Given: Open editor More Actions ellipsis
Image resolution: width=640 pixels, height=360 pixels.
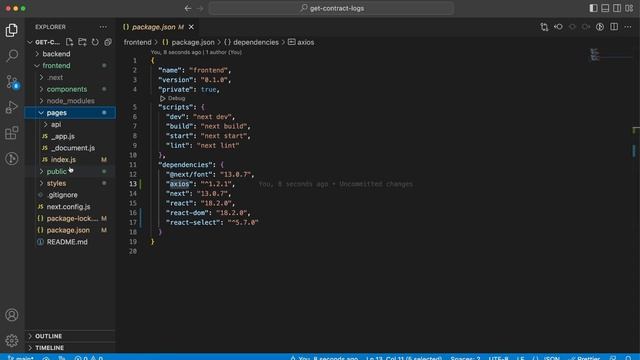Looking at the screenshot, I should [x=628, y=27].
